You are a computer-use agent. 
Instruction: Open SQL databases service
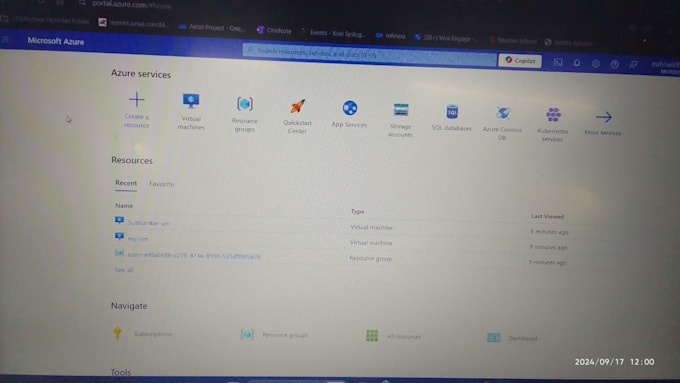click(x=451, y=118)
